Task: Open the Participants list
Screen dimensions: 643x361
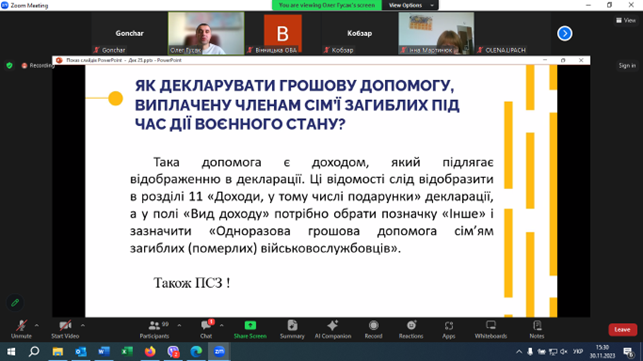Action: [154, 329]
